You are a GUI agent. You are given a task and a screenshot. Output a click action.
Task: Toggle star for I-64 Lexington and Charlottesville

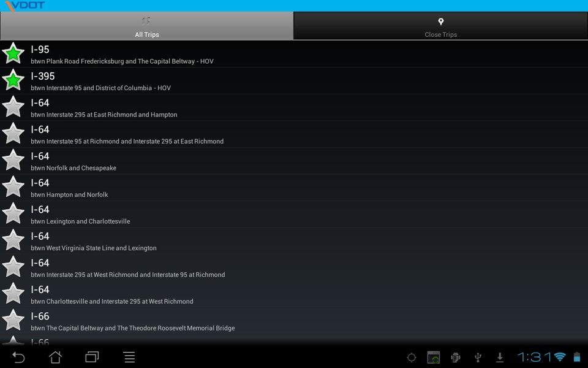coord(13,213)
